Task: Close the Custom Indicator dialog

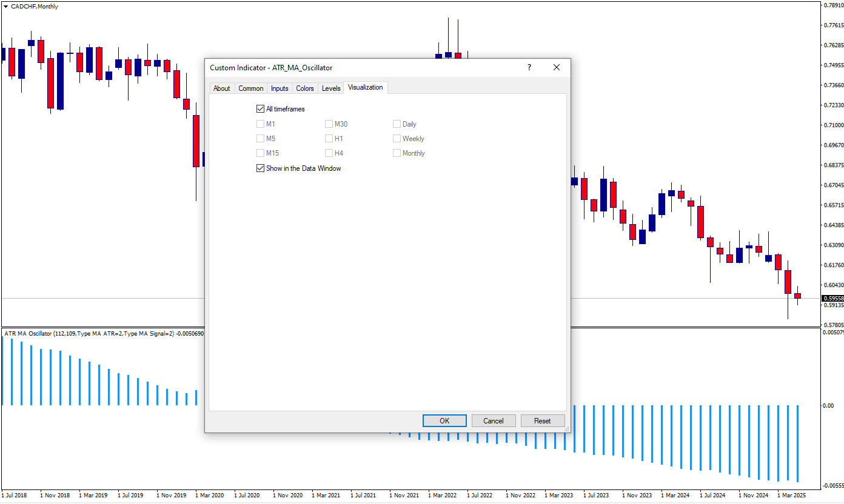Action: pyautogui.click(x=557, y=68)
